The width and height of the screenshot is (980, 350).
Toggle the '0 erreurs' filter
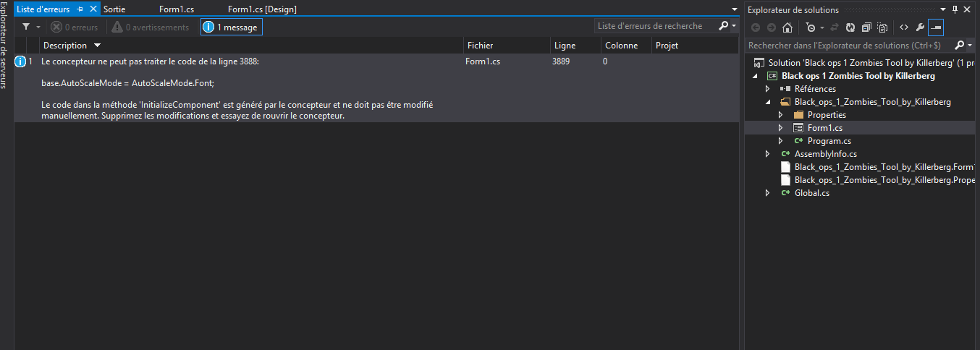[74, 27]
